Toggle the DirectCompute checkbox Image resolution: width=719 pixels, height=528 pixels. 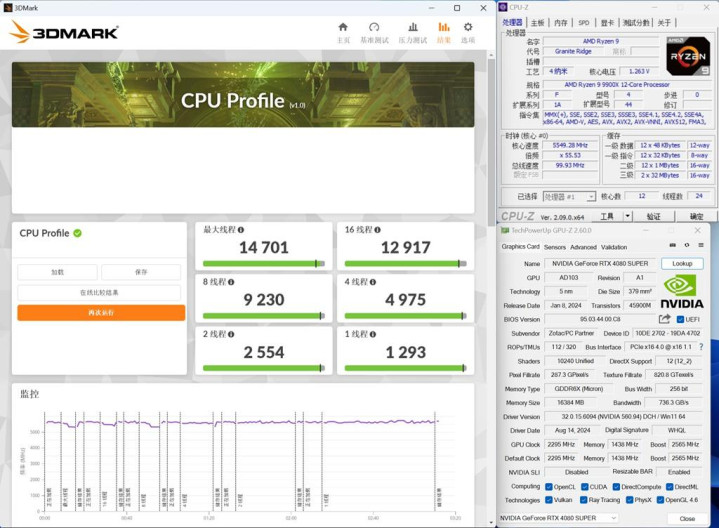click(616, 487)
